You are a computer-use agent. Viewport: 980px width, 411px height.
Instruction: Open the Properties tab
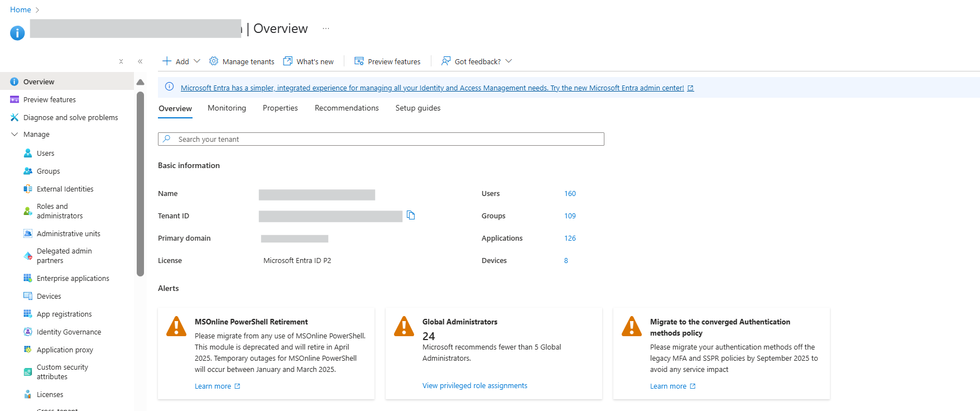[280, 108]
